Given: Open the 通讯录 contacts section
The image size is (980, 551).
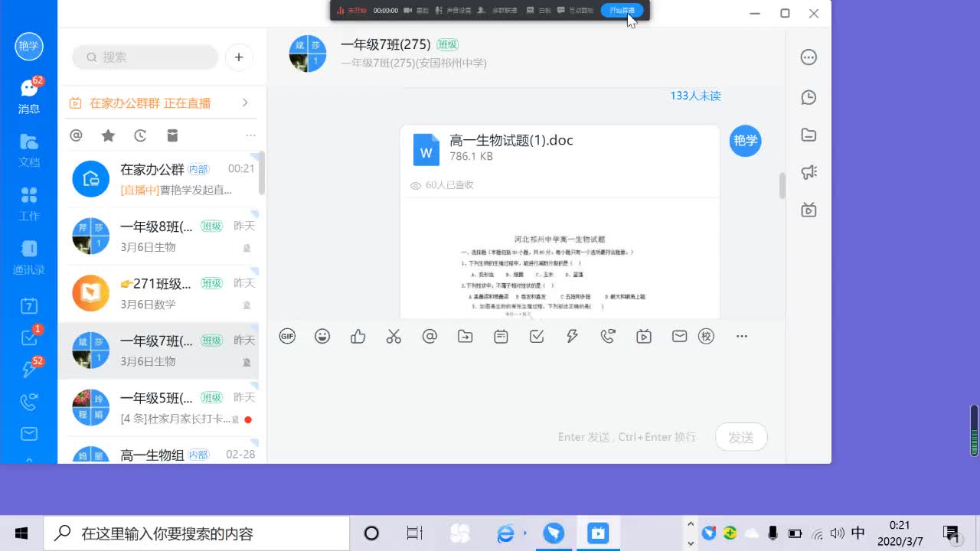Looking at the screenshot, I should coord(29,258).
